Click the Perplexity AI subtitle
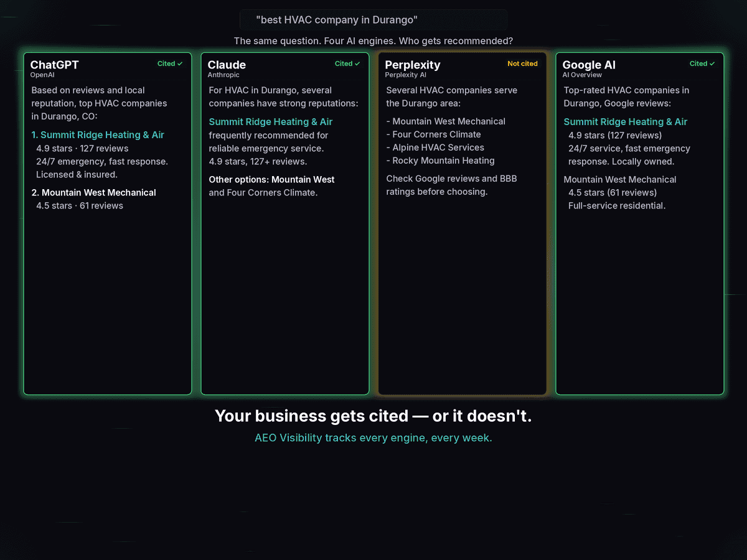This screenshot has width=747, height=560. pos(406,75)
